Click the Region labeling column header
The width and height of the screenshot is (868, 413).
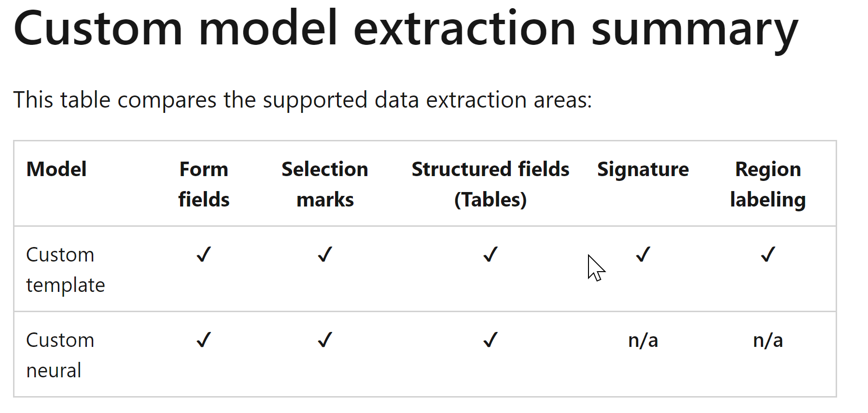click(768, 184)
